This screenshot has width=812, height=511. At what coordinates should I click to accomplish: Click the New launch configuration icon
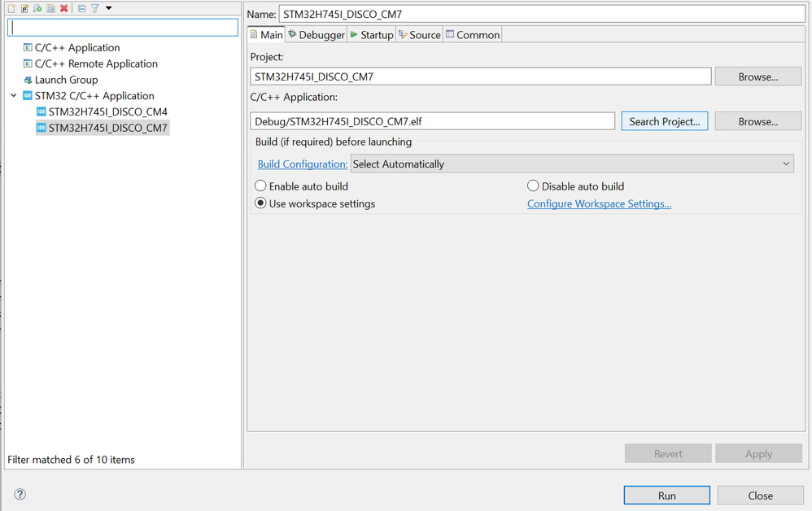pyautogui.click(x=11, y=8)
